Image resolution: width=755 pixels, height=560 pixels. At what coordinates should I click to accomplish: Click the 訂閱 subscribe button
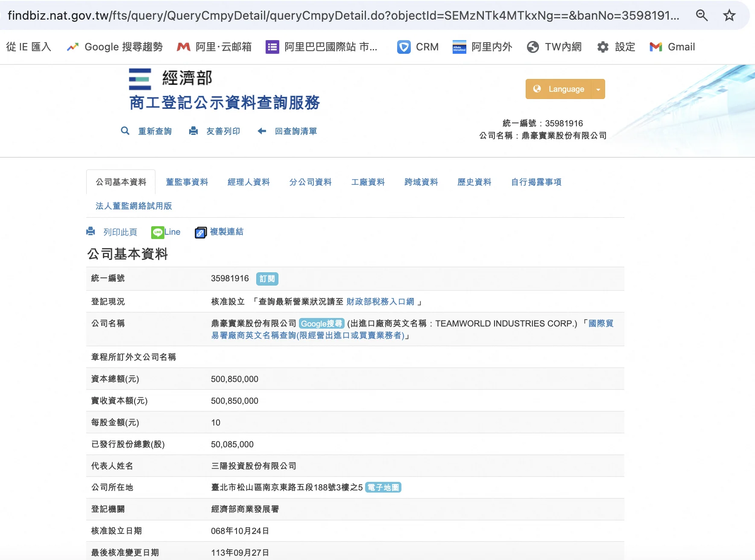coord(267,279)
